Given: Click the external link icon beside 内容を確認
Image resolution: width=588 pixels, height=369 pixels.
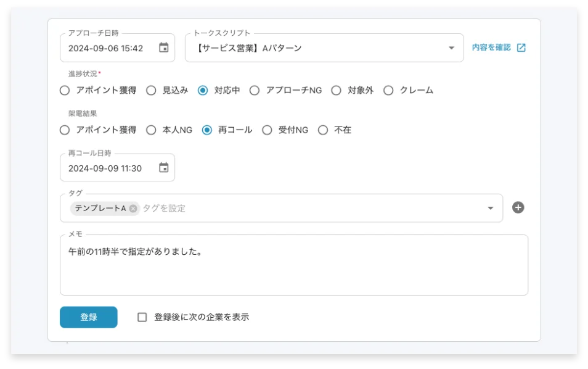Looking at the screenshot, I should coord(521,48).
